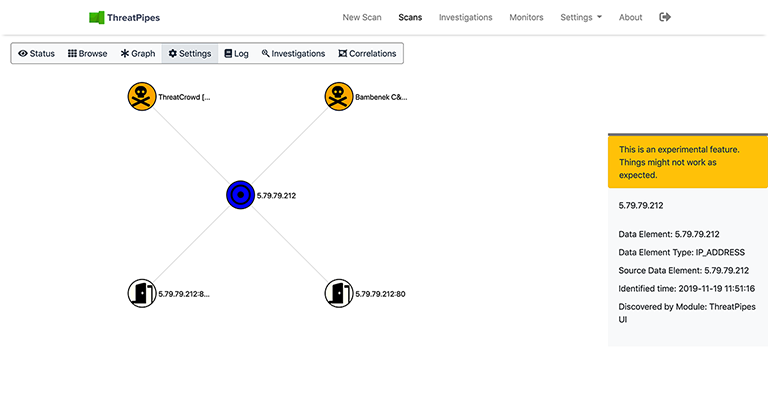Click the ThreatCrowd skull node icon
The height and width of the screenshot is (403, 768).
[x=142, y=97]
